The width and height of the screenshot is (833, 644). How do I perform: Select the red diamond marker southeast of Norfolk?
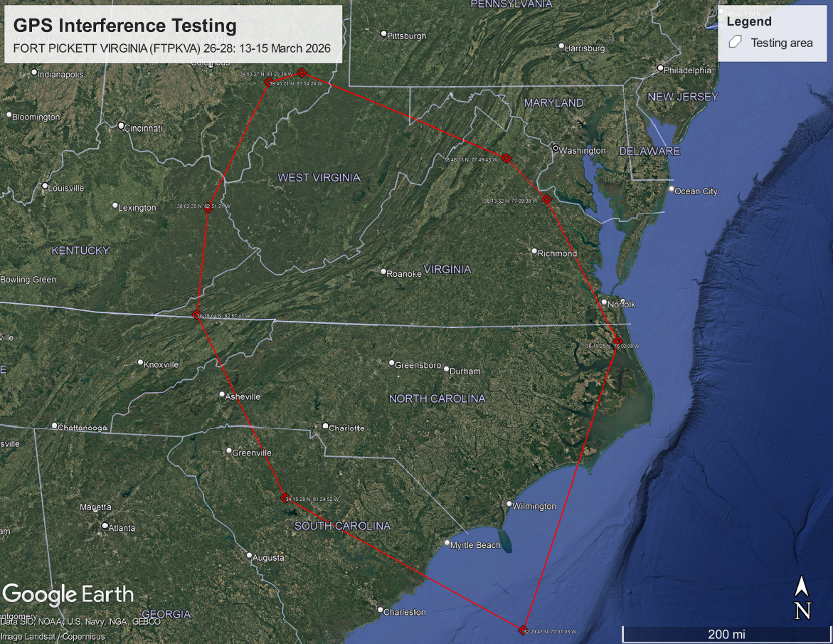[x=618, y=341]
